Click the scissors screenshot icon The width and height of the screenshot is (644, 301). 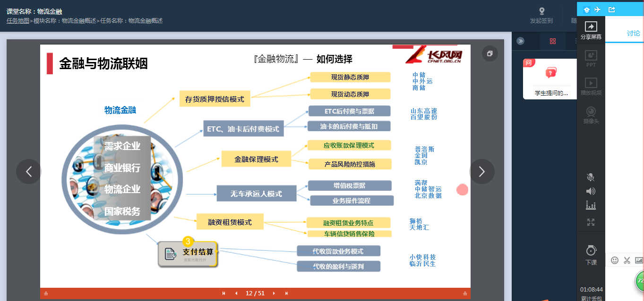point(627,260)
